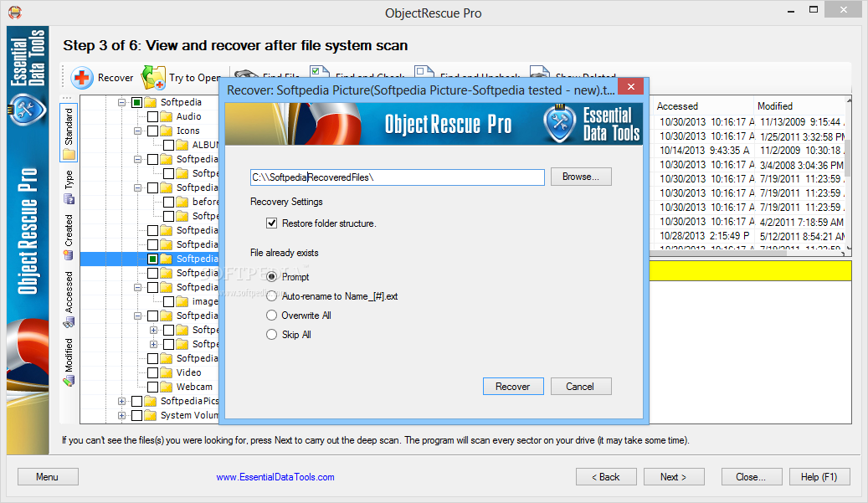
Task: Switch to the Type view tab
Action: coord(69,187)
